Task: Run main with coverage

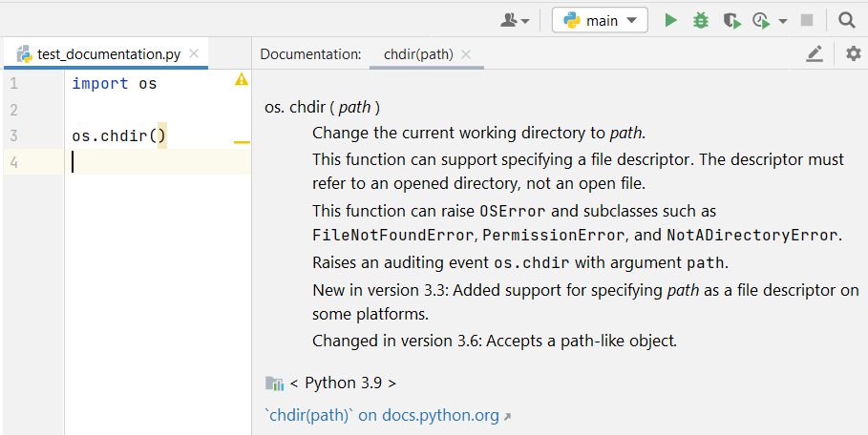Action: 731,20
